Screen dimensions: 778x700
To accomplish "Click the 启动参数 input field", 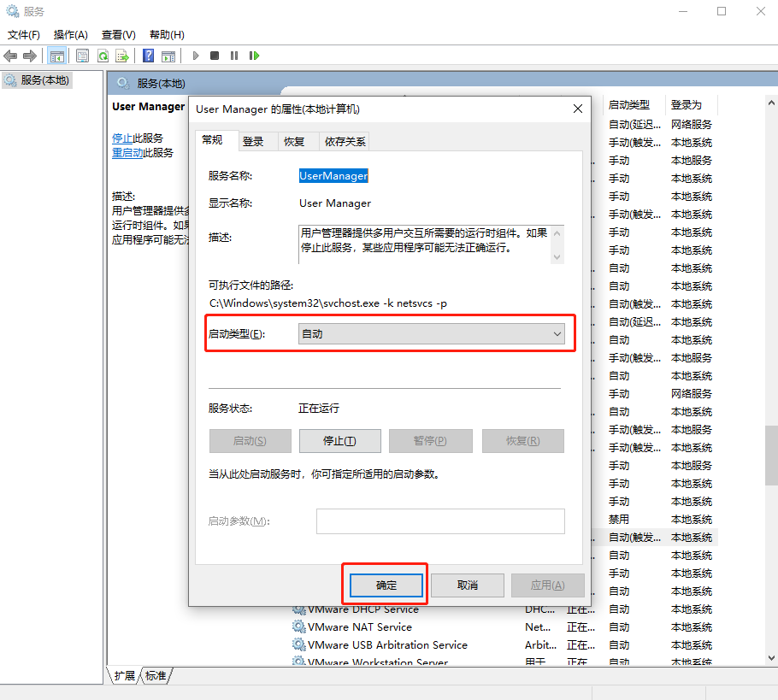I will (x=440, y=521).
